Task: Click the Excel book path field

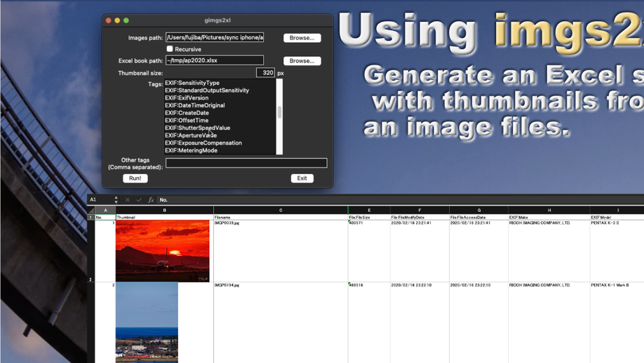Action: 215,60
